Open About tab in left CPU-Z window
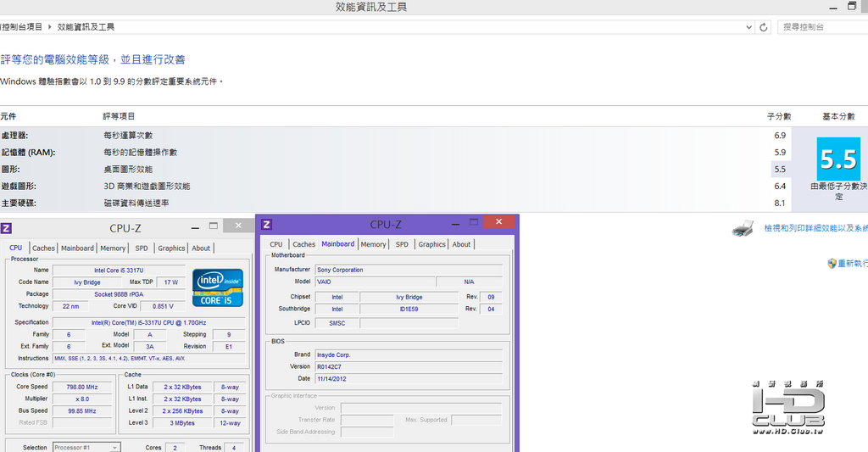Viewport: 868px width, 452px height. [x=201, y=248]
